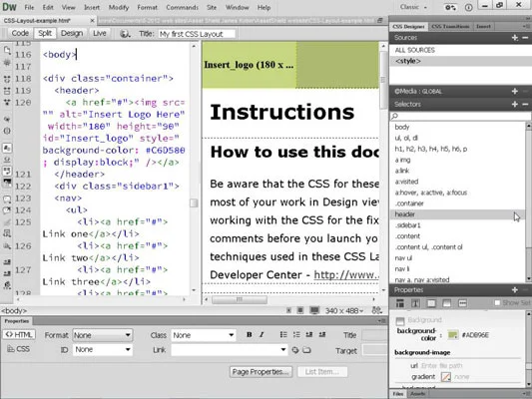The height and width of the screenshot is (399, 532).
Task: Add a CSS property with the Properties plus icon
Action: pos(515,290)
